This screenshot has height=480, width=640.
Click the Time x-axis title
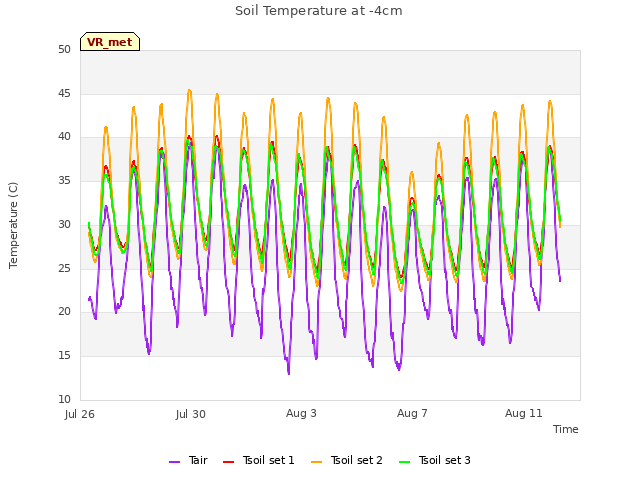click(566, 429)
